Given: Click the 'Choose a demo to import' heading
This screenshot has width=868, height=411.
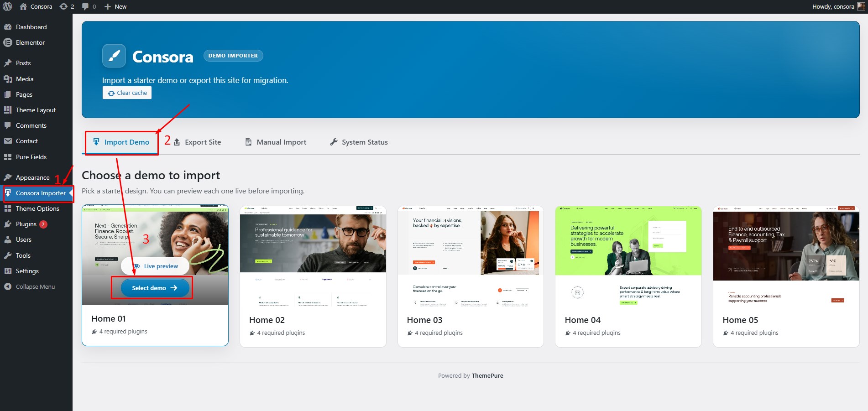Looking at the screenshot, I should (151, 176).
